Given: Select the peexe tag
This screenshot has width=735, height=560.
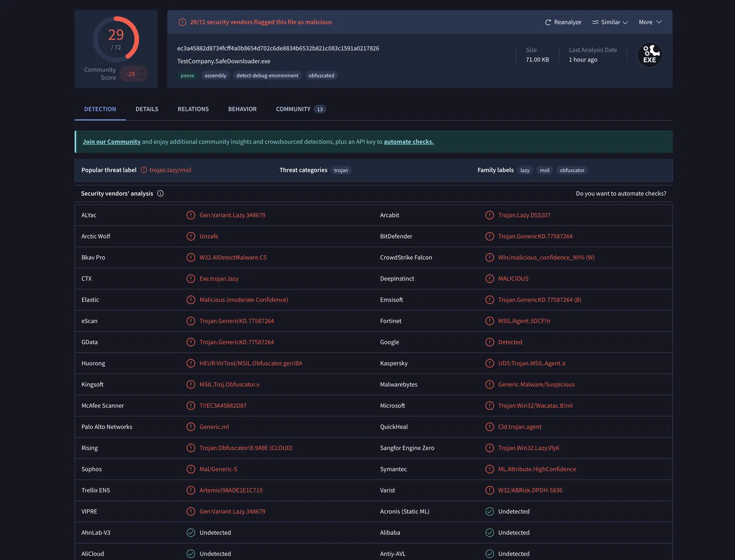Looking at the screenshot, I should point(188,75).
